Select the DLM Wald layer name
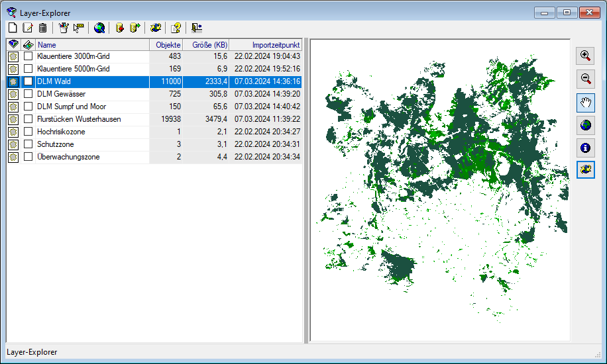 54,81
